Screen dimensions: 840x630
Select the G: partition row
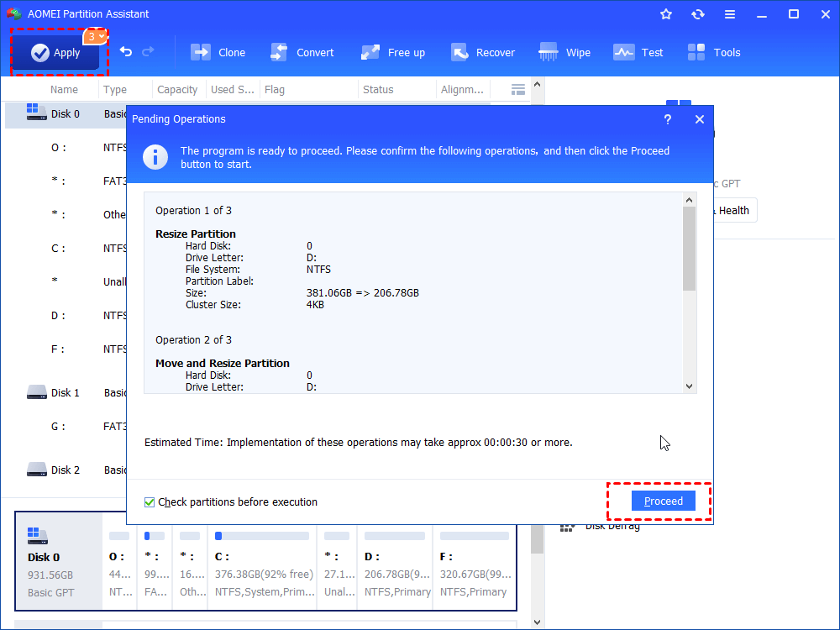66,427
